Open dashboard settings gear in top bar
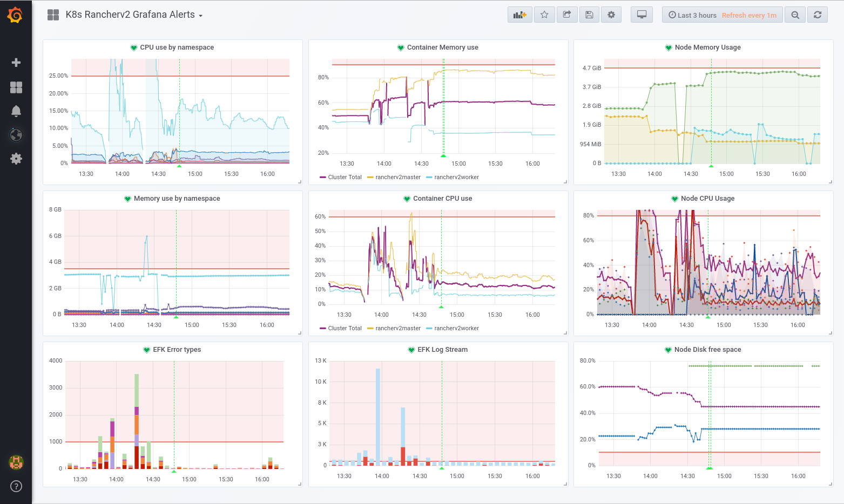 coord(611,15)
